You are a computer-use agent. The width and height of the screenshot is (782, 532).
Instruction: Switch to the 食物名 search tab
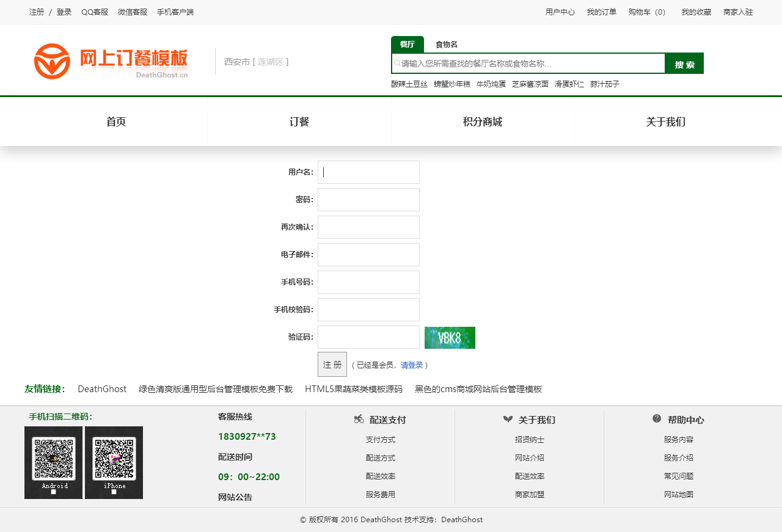point(447,45)
